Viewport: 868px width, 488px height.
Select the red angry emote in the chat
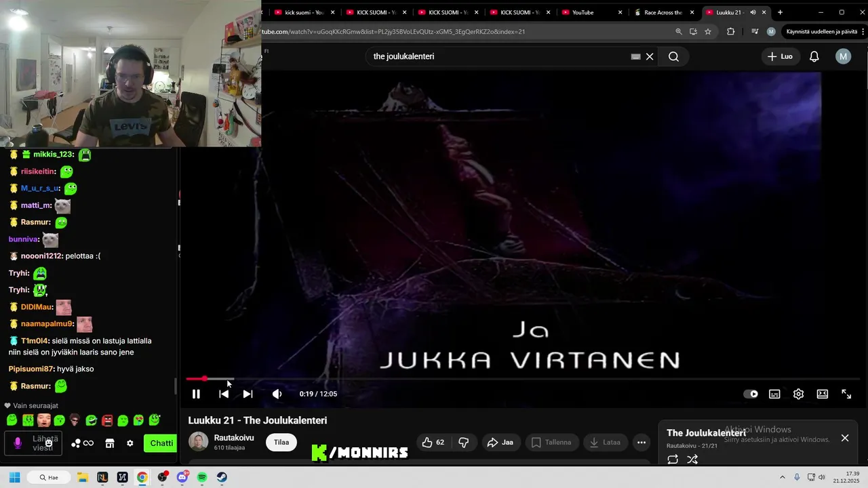(x=107, y=420)
